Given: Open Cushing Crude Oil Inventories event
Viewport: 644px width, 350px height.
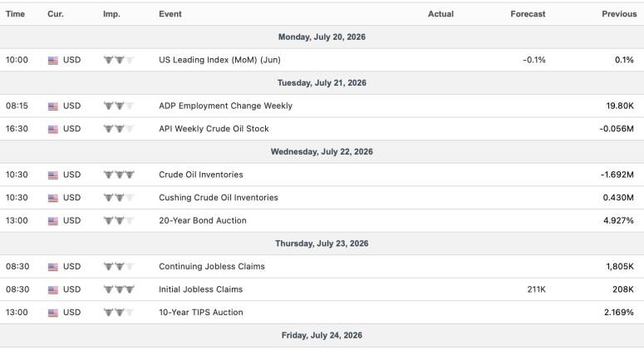Looking at the screenshot, I should click(x=219, y=198).
